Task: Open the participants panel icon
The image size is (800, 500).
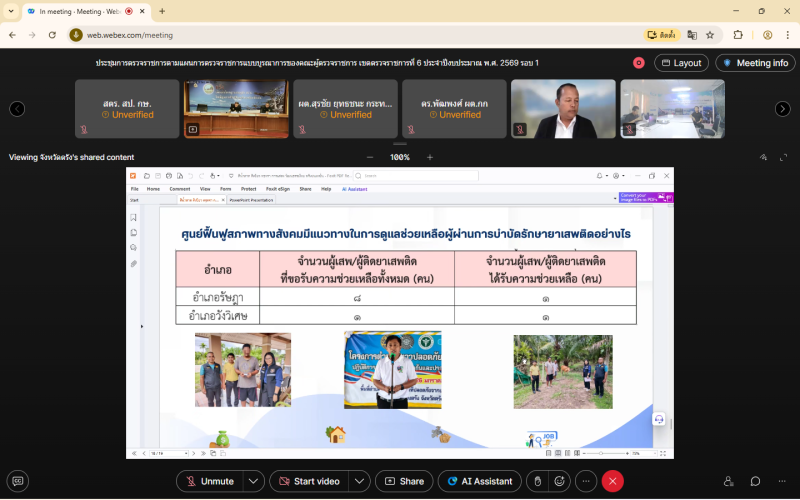Action: click(729, 481)
